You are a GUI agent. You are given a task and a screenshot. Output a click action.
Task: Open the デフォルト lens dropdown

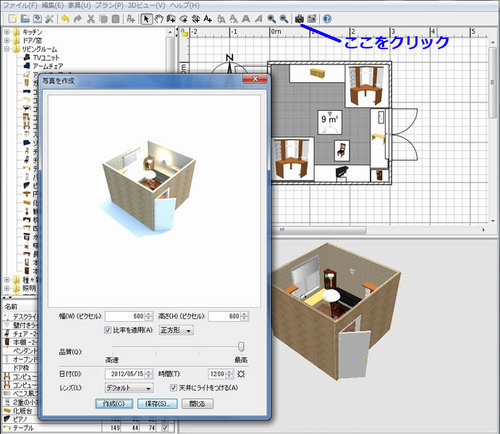pyautogui.click(x=129, y=388)
